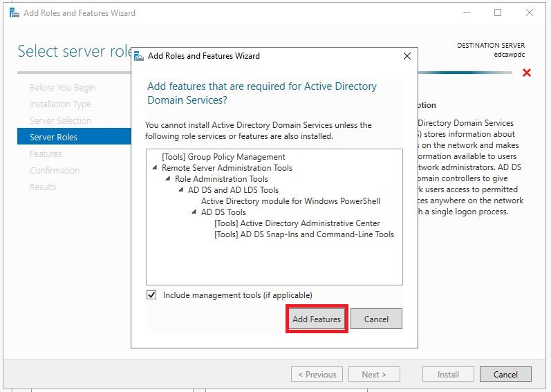The width and height of the screenshot is (551, 392).
Task: Minimize the main wizard window
Action: pos(467,13)
